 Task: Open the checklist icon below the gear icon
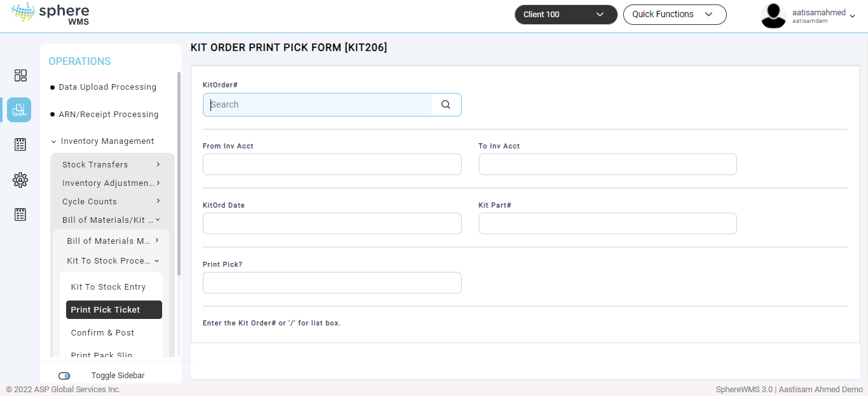[x=20, y=215]
